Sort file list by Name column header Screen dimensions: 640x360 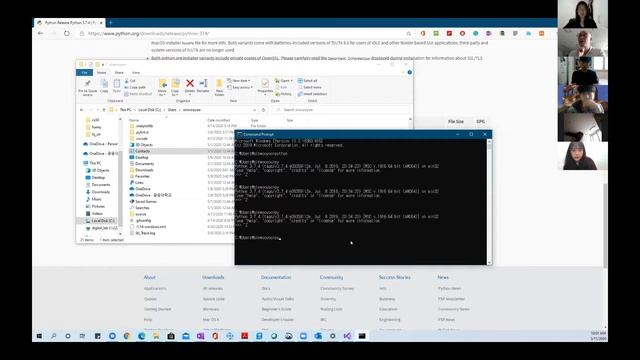(x=134, y=120)
